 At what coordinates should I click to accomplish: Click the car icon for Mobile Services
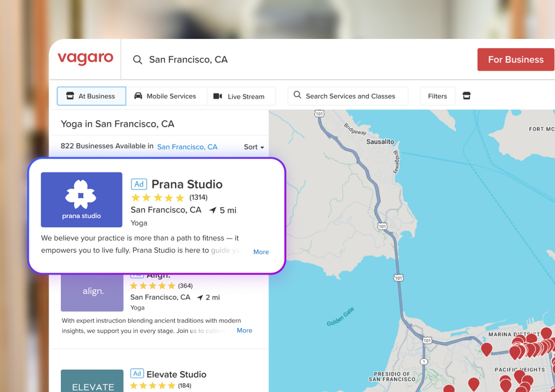(138, 96)
